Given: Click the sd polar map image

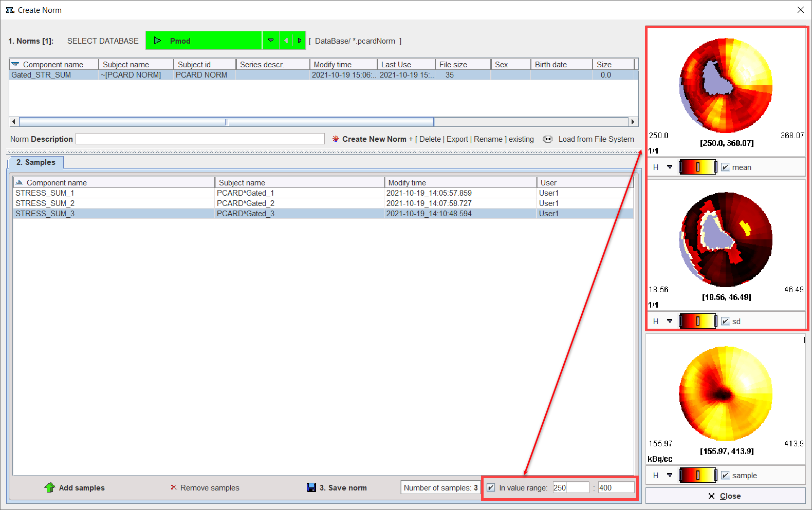Looking at the screenshot, I should 726,239.
